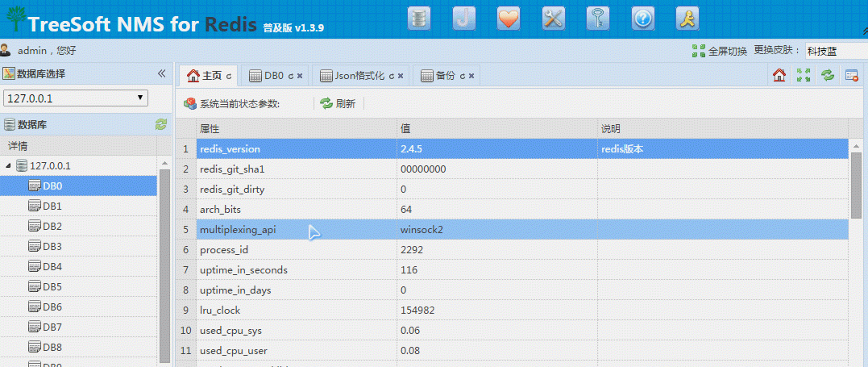This screenshot has width=868, height=367.
Task: Click the key password icon in header
Action: click(x=598, y=19)
